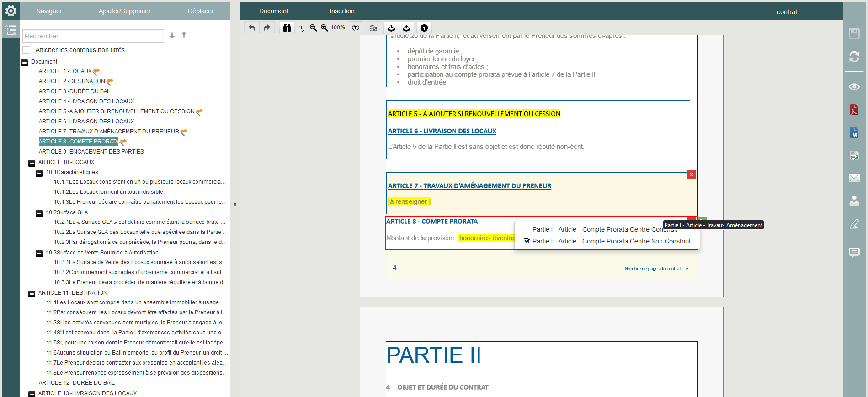Collapse ARTICLE 11 -DESTINATION node
The width and height of the screenshot is (868, 397).
coord(32,294)
